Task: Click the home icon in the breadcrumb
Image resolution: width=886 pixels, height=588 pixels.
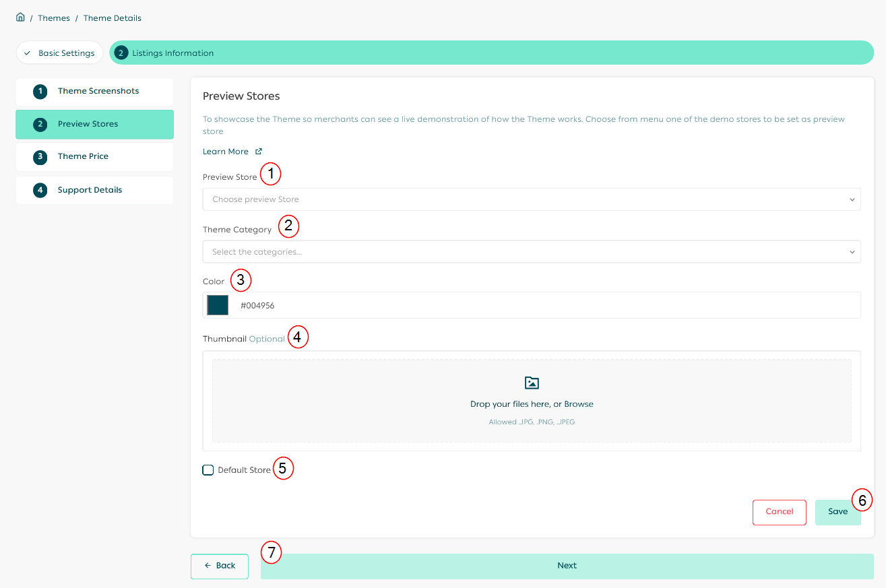Action: click(20, 16)
